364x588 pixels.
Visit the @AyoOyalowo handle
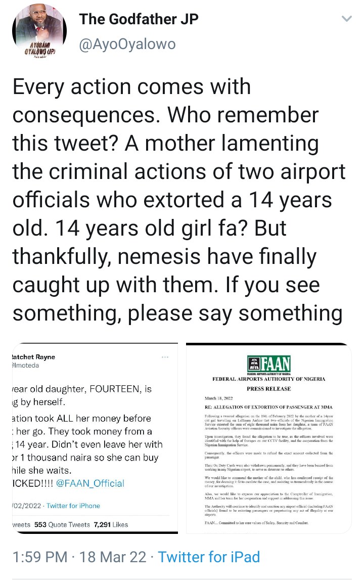click(x=127, y=44)
